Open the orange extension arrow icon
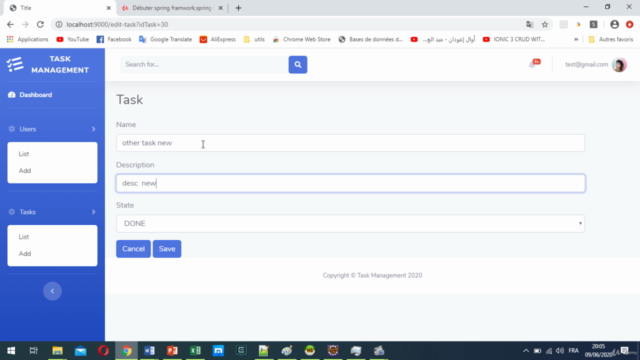Viewport: 640px width, 360px height. [x=578, y=24]
